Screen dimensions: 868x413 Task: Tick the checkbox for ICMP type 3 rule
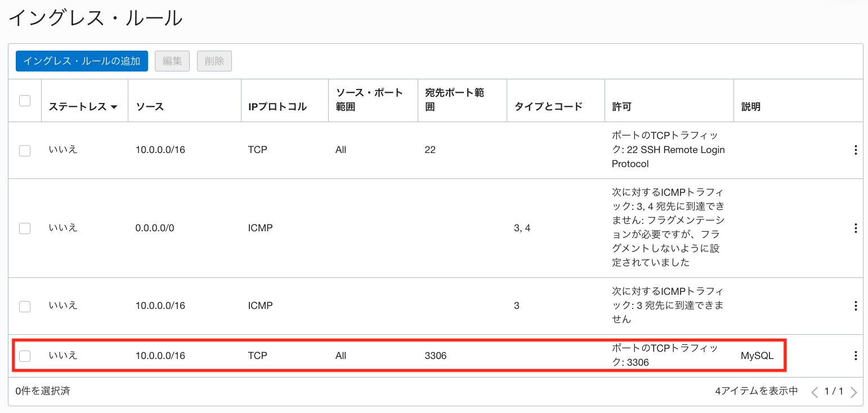[x=25, y=306]
